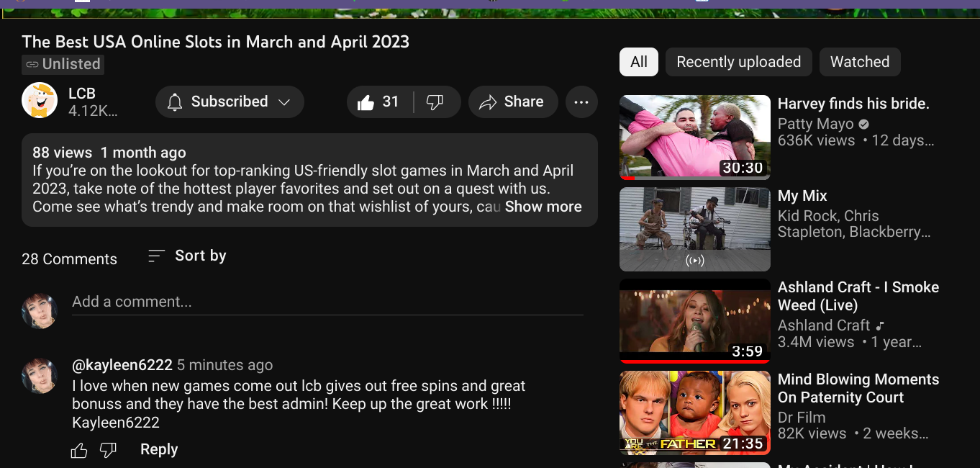The width and height of the screenshot is (980, 468).
Task: Click the 88 views 1 month ago text
Action: point(109,153)
